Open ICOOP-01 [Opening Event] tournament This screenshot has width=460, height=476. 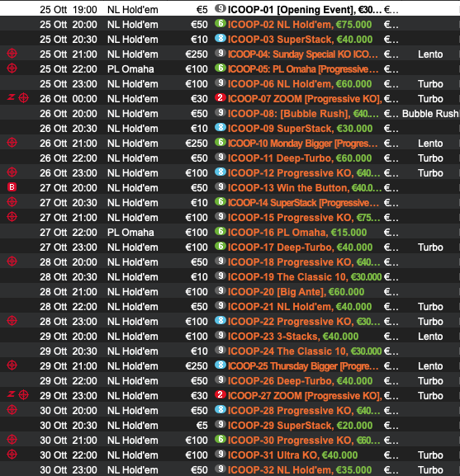[305, 10]
